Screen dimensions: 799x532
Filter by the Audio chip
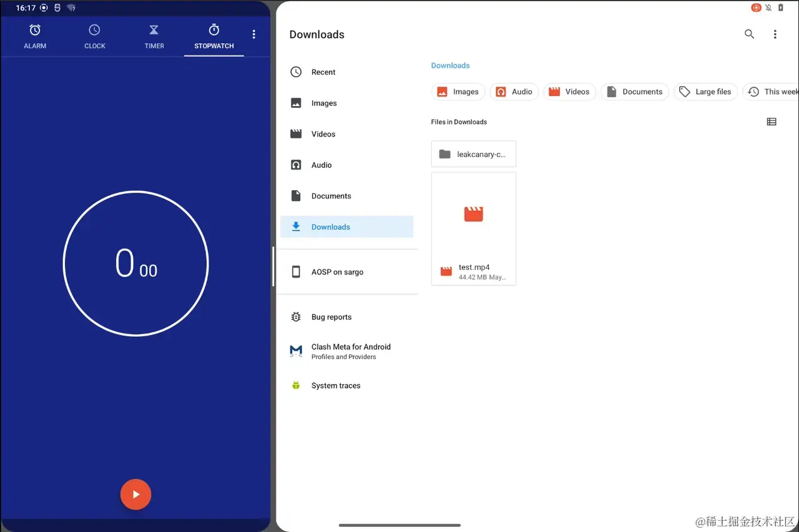(x=514, y=92)
